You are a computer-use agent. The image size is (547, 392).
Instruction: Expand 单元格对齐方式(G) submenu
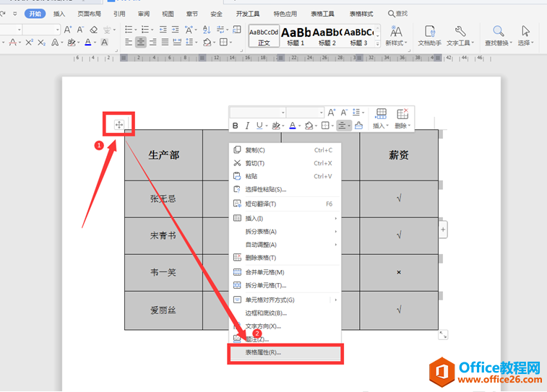285,300
